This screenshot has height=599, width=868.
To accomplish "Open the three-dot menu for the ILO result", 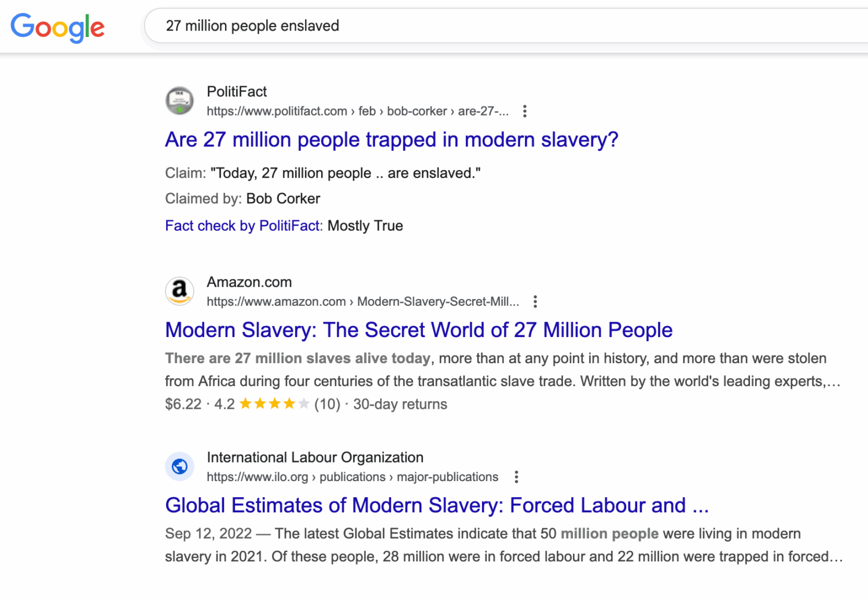I will coord(516,477).
